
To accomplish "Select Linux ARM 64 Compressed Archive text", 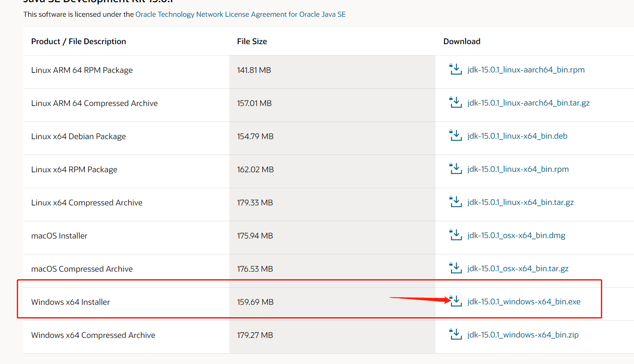I will tap(95, 103).
